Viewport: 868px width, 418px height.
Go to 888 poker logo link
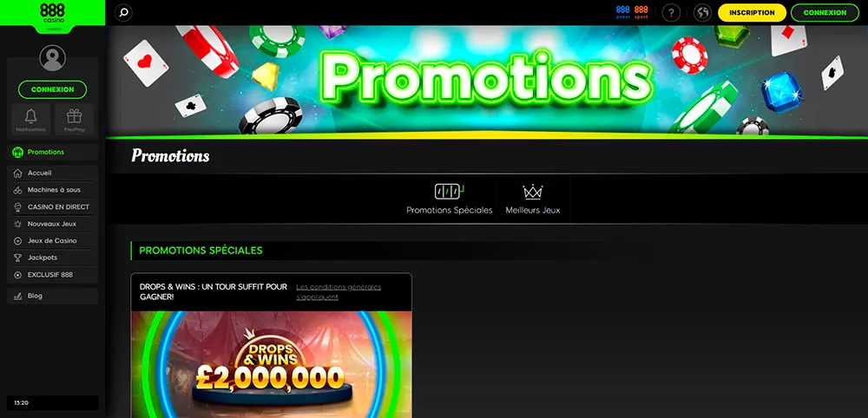coord(622,12)
